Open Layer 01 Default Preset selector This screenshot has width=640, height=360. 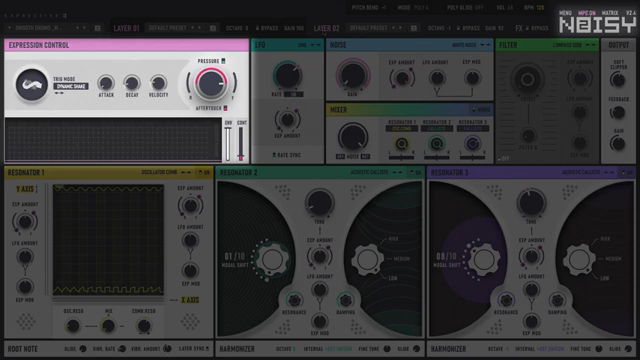coord(168,28)
